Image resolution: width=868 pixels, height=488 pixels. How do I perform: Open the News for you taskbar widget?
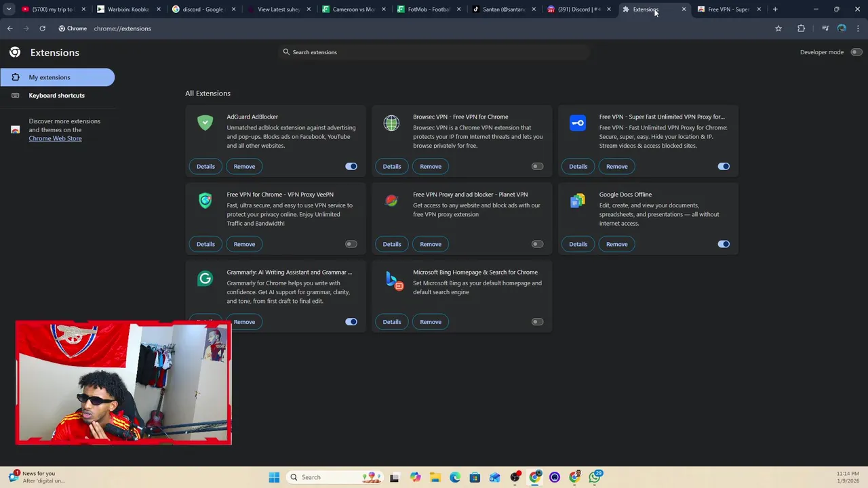[38, 477]
